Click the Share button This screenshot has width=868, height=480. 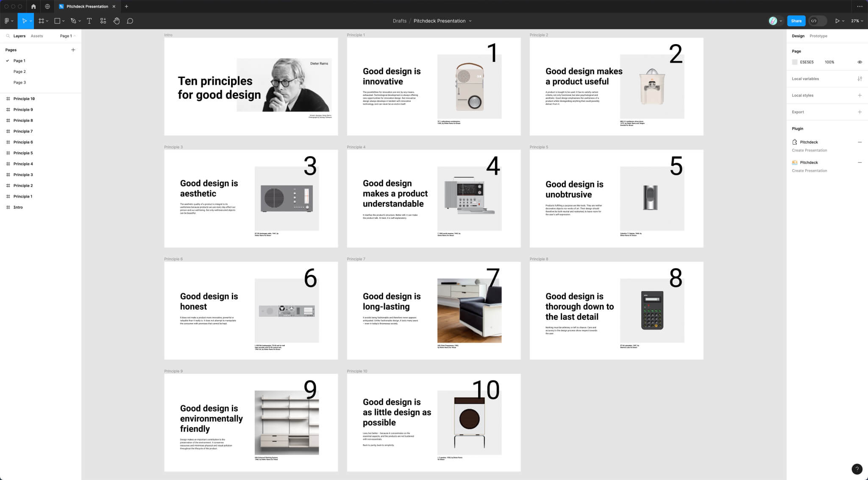(x=796, y=21)
